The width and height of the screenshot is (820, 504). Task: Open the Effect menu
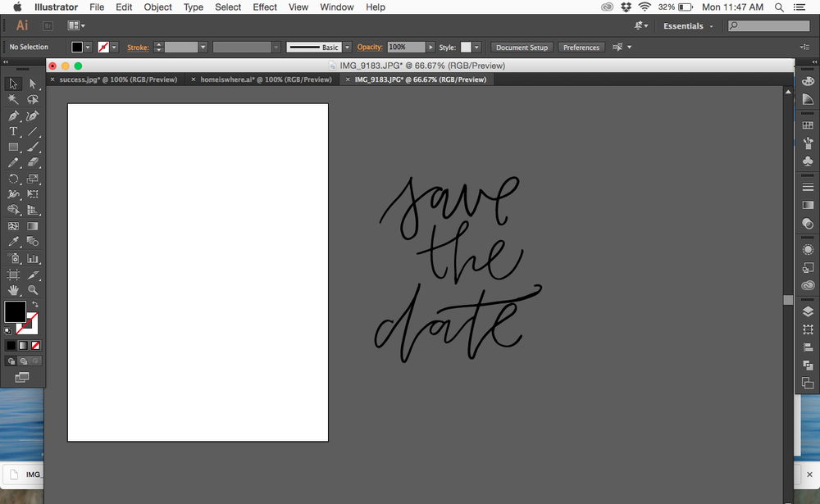264,7
